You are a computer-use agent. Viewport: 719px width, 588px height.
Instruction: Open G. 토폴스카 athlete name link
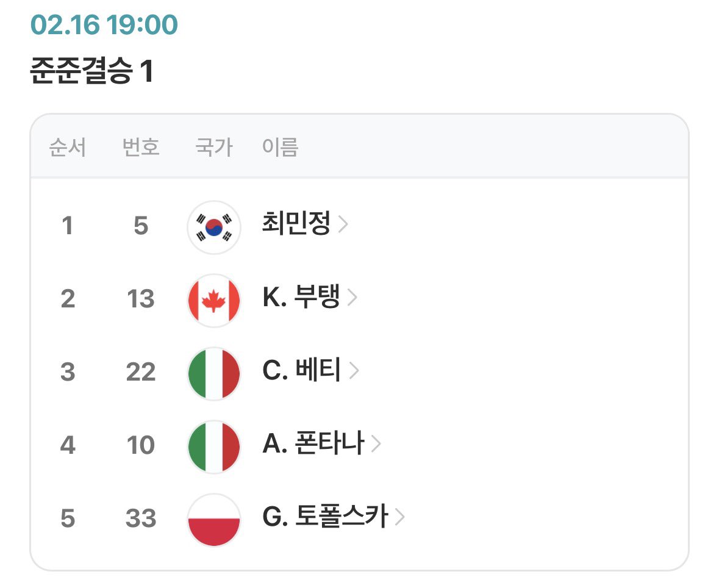coord(325,518)
